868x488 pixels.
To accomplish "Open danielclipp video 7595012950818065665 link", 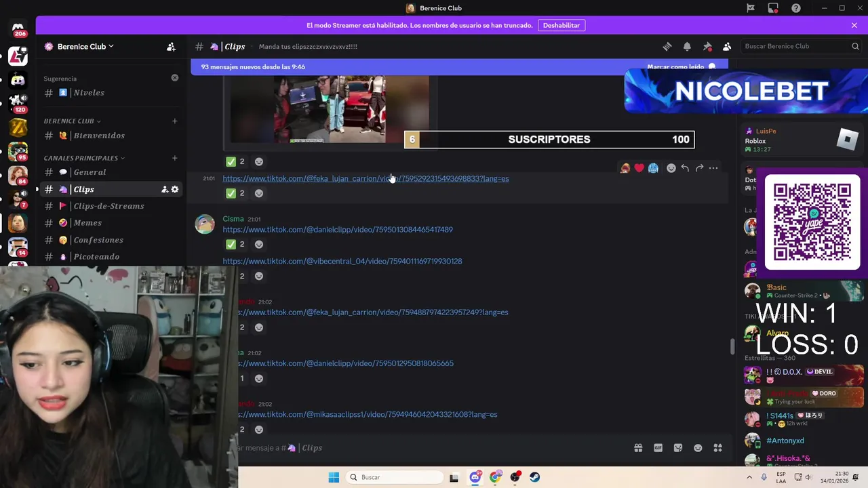I will tap(346, 363).
